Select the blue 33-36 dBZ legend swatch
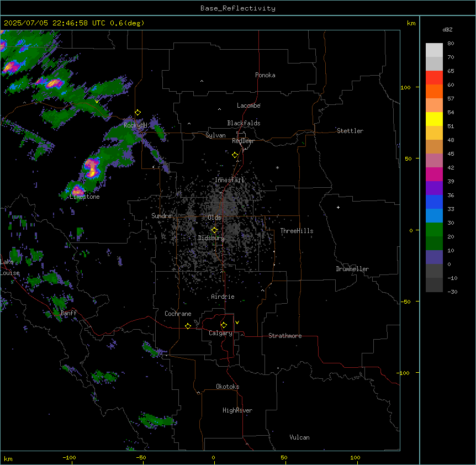This screenshot has height=465, width=476. [434, 202]
